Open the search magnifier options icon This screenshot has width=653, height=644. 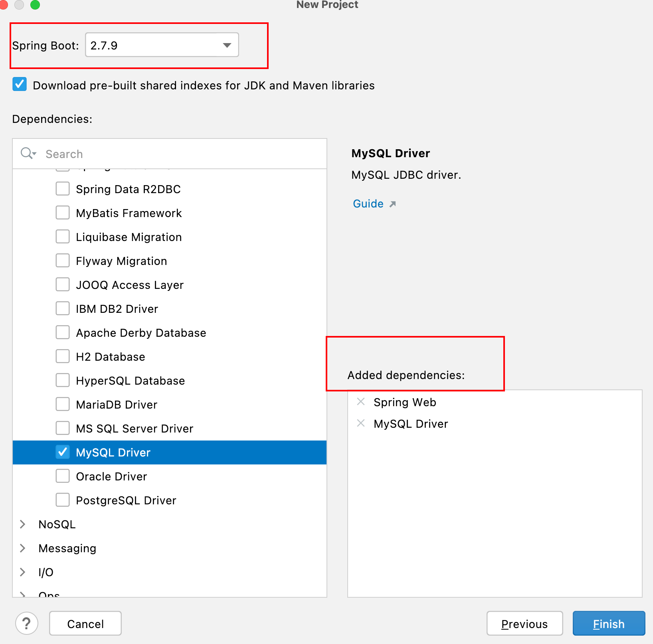tap(28, 153)
